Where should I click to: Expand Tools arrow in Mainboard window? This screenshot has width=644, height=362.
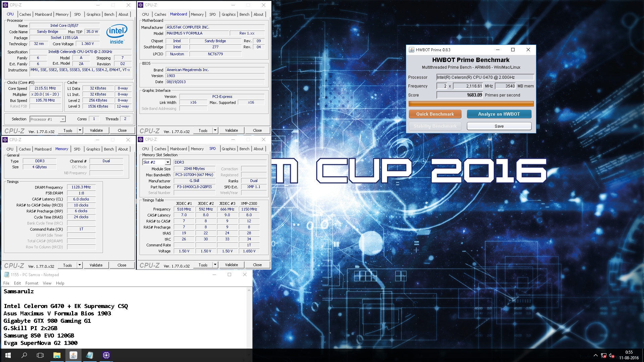[215, 130]
